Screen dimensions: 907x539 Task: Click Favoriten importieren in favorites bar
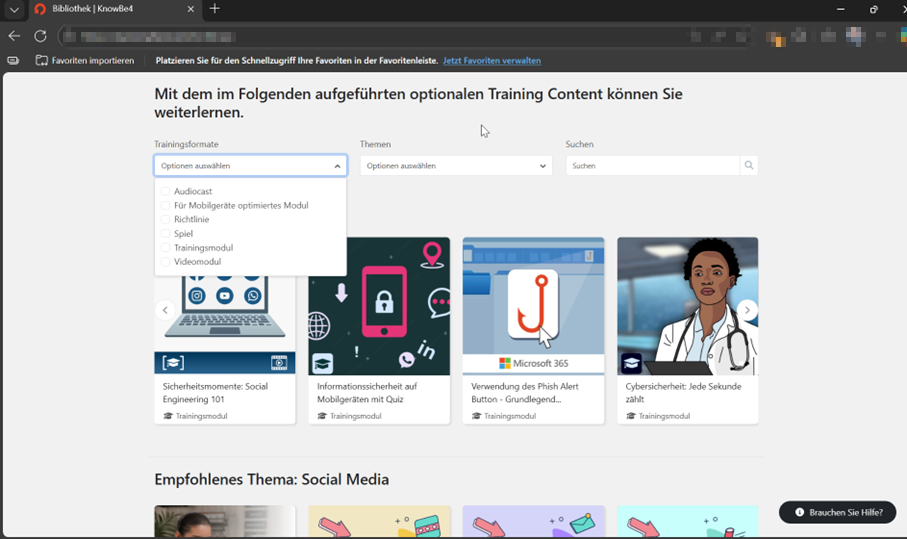(x=85, y=61)
